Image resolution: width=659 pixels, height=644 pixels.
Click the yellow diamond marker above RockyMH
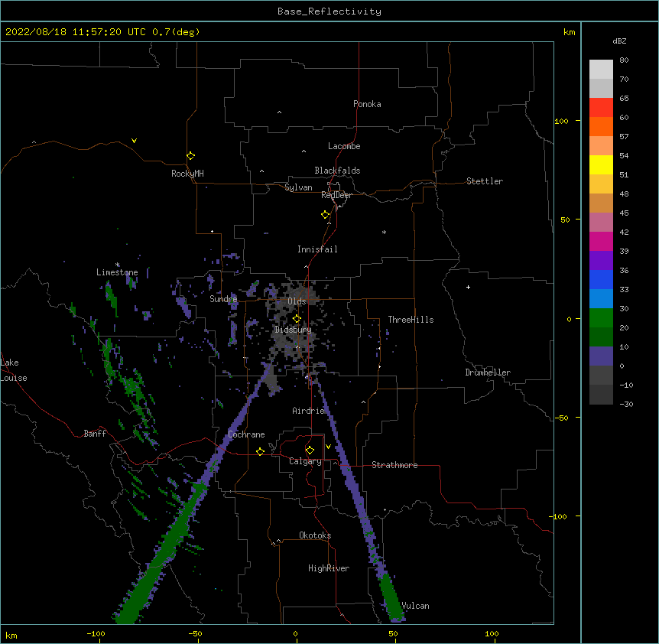191,156
